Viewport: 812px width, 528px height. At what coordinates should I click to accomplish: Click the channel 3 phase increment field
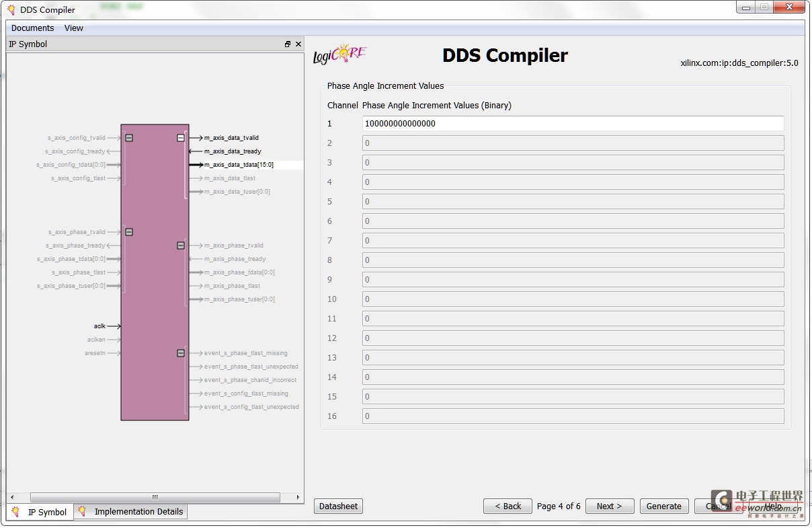pos(573,163)
